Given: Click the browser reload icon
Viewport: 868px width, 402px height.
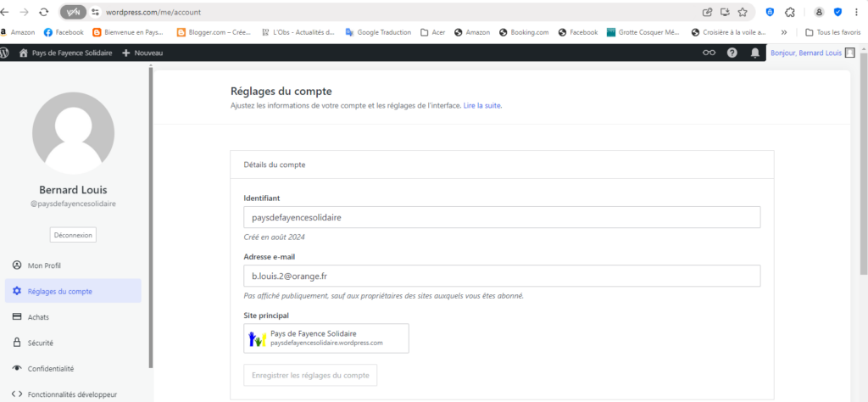Looking at the screenshot, I should (43, 12).
